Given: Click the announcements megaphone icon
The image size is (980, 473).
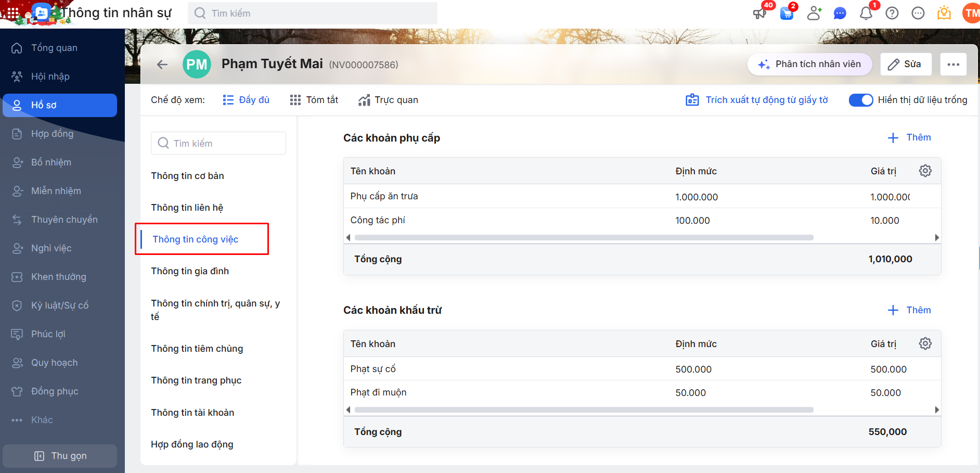Looking at the screenshot, I should (x=760, y=13).
